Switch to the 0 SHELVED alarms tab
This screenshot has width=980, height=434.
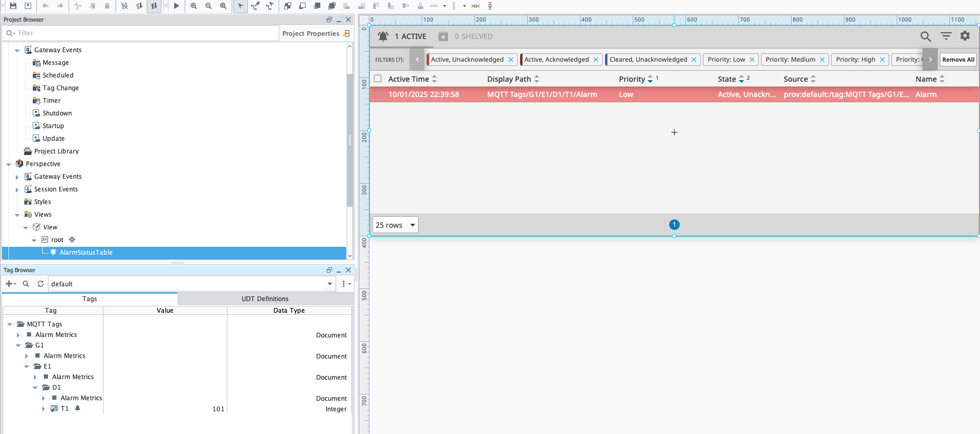coord(466,36)
